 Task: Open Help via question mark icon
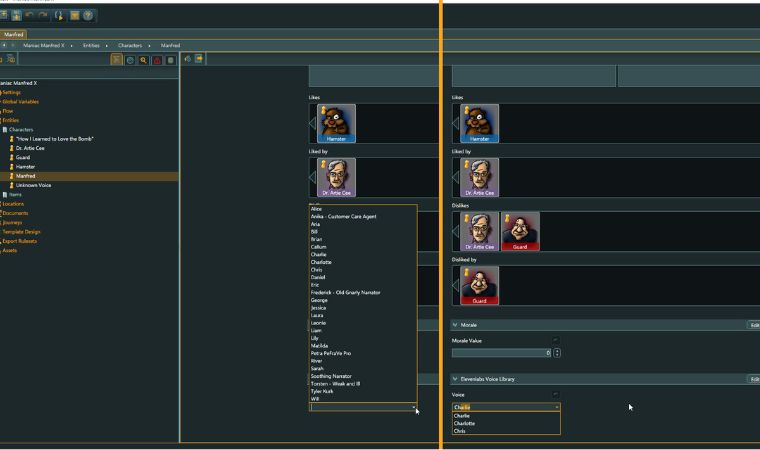tap(88, 16)
